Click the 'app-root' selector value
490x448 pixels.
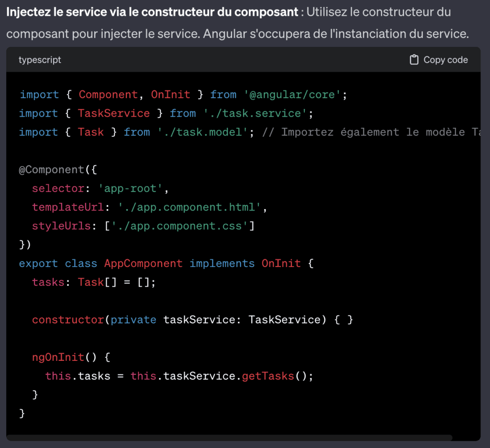(x=131, y=189)
